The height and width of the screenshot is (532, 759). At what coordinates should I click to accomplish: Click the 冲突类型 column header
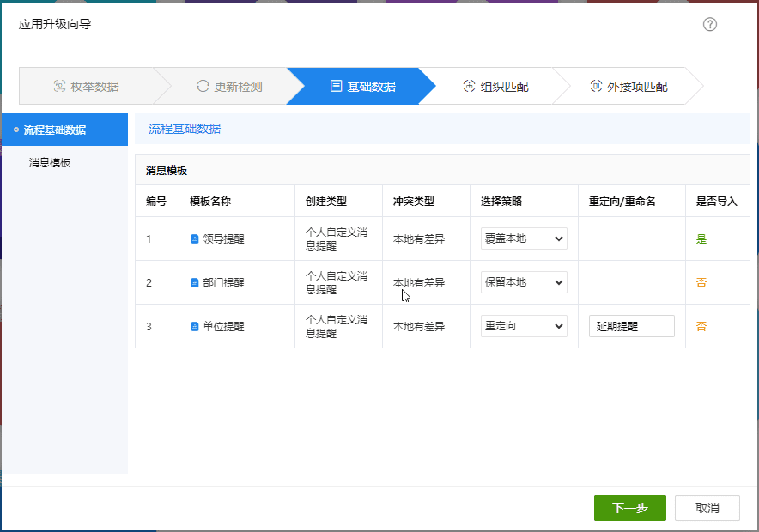coord(413,201)
